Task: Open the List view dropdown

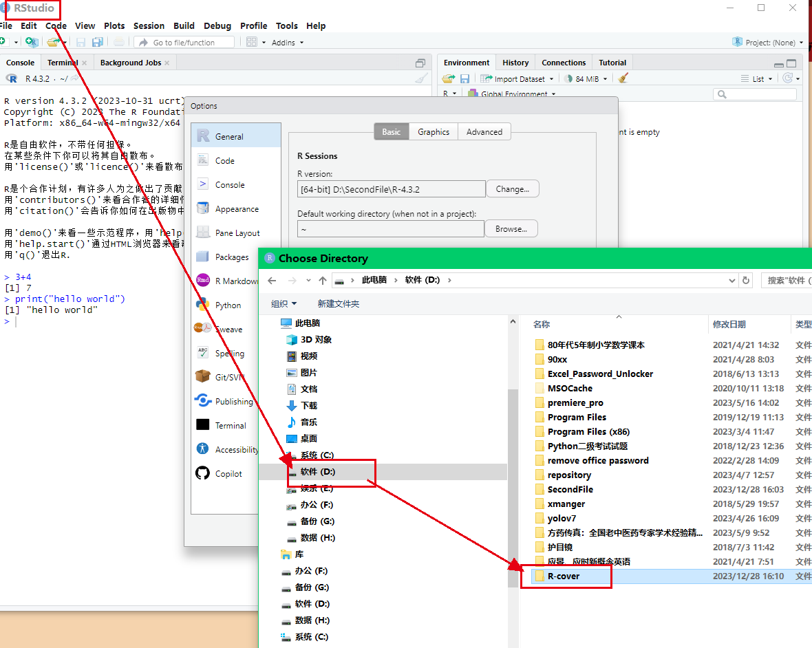Action: coord(756,78)
